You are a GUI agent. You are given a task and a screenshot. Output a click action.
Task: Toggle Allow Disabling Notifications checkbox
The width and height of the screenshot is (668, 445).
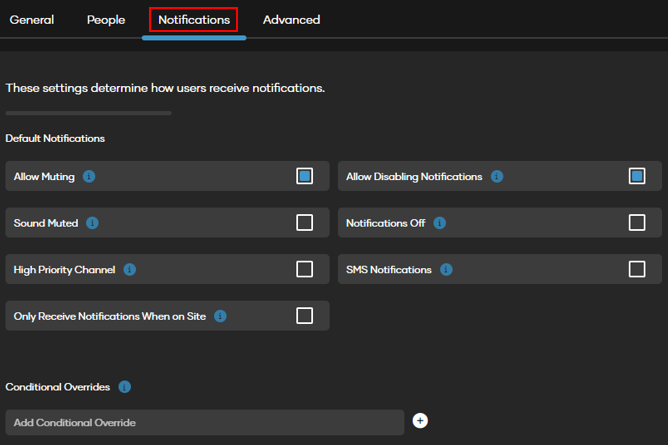[637, 176]
